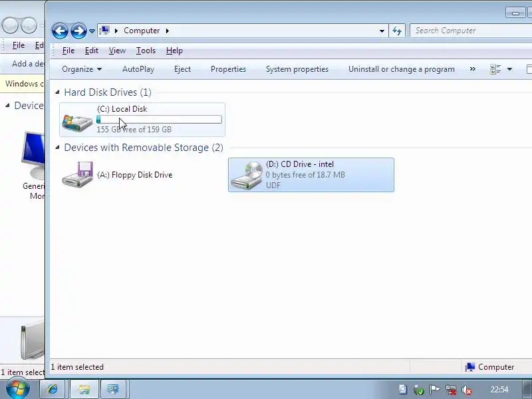This screenshot has width=532, height=399.
Task: Click 1 item selected in Computer status bar
Action: [x=77, y=367]
